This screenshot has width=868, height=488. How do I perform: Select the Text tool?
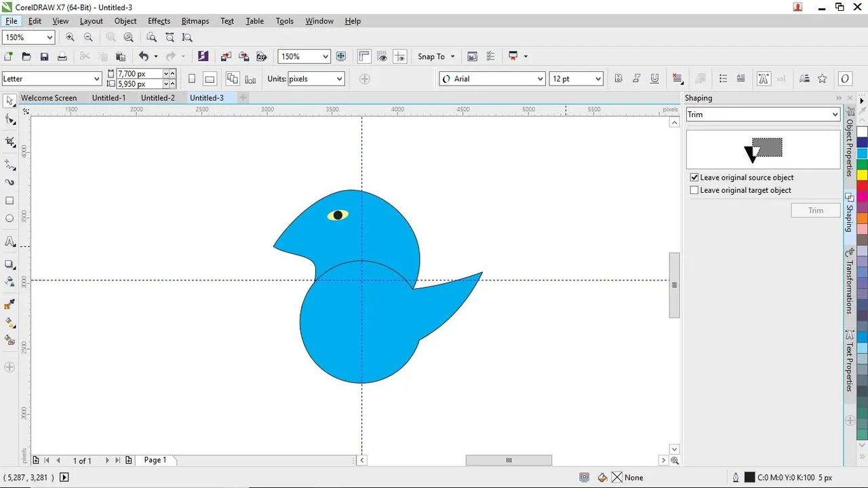(9, 242)
